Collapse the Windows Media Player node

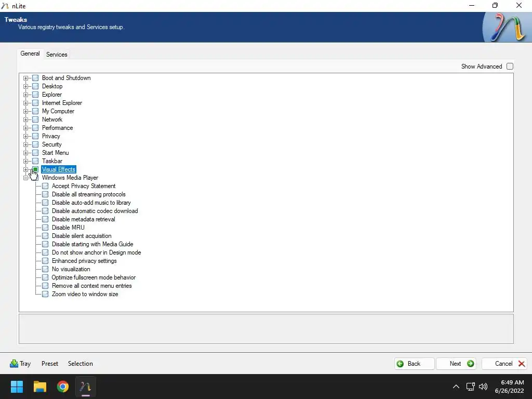pyautogui.click(x=26, y=178)
